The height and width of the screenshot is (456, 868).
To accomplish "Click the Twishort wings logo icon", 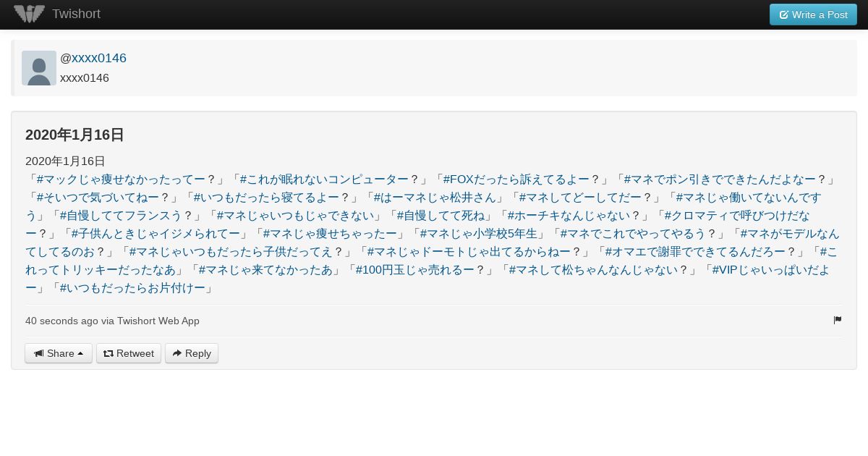I will [29, 14].
